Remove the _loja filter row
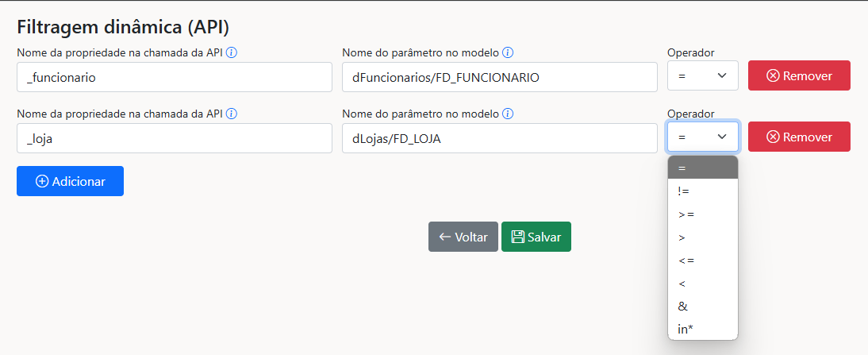868x355 pixels. click(799, 137)
